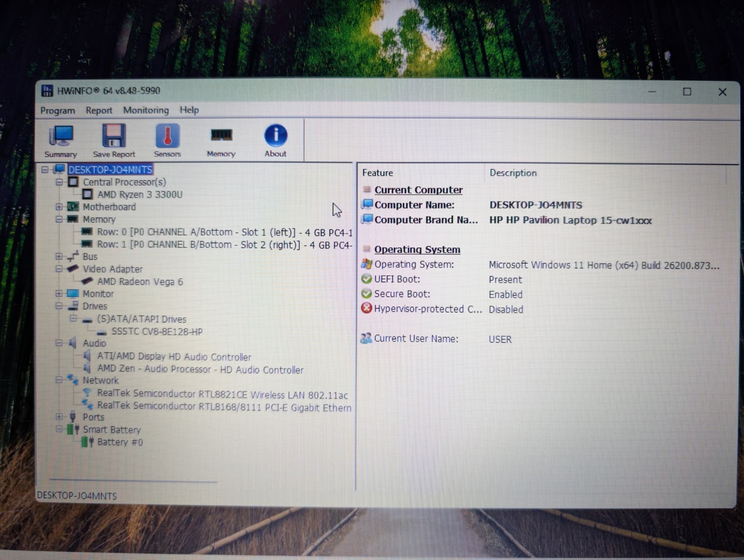Select AMD Ryzen 3 3300U processor
The width and height of the screenshot is (744, 560).
[140, 194]
